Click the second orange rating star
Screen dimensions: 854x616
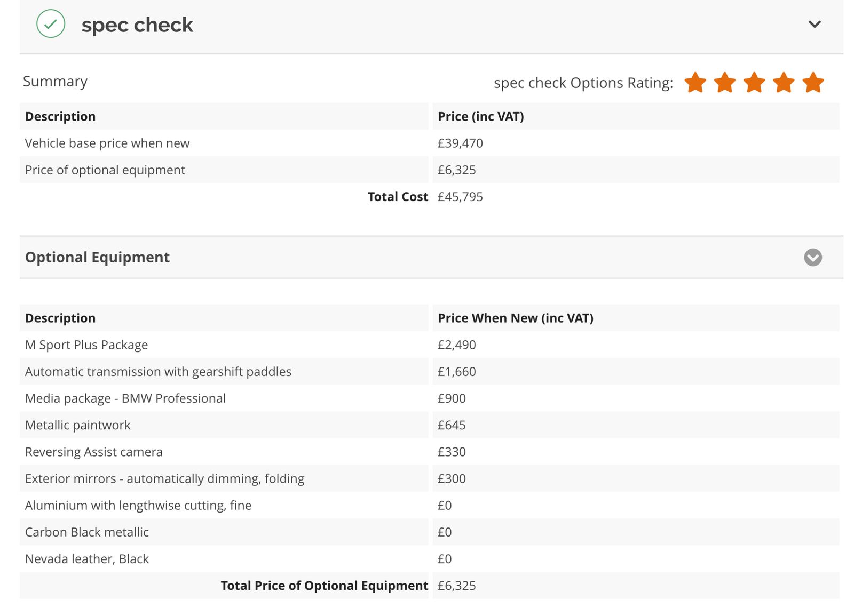pos(724,83)
